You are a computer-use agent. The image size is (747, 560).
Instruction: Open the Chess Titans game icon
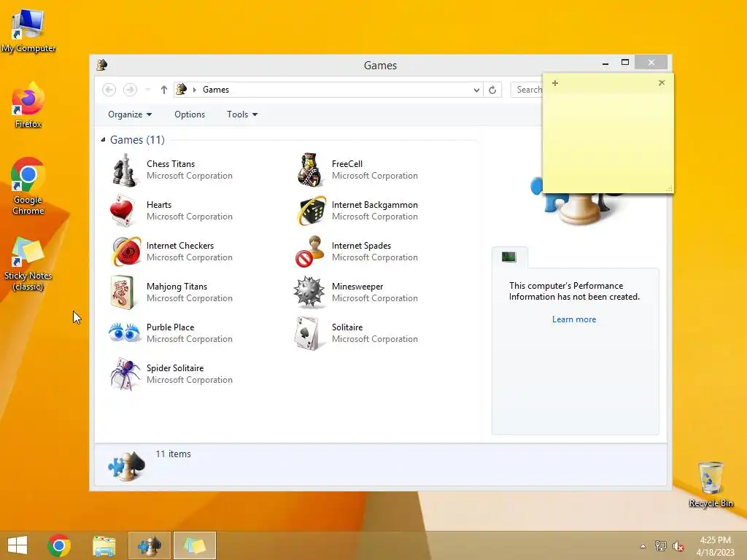[124, 170]
